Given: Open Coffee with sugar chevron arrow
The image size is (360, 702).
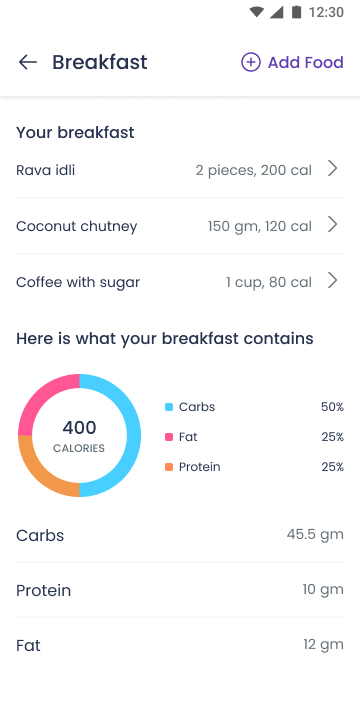Looking at the screenshot, I should pos(332,281).
